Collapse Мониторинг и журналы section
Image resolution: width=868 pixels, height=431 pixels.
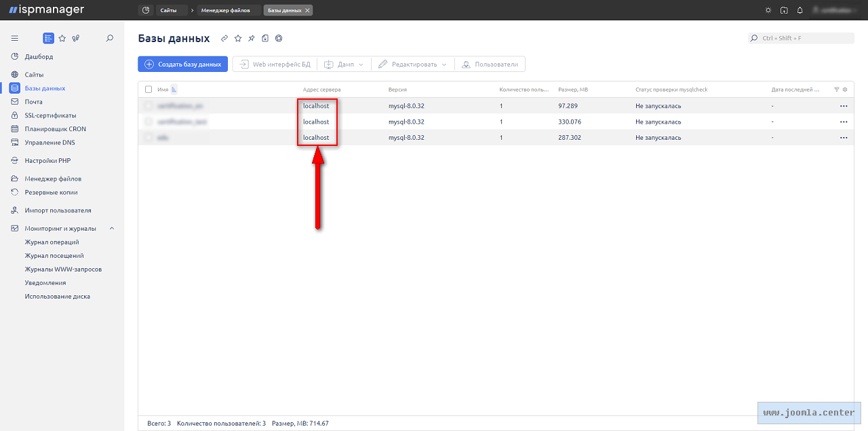point(112,229)
